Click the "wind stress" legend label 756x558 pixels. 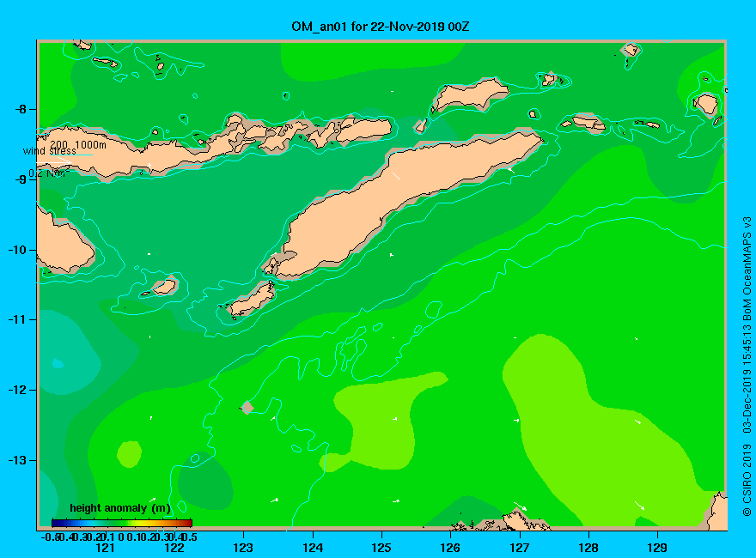click(x=49, y=151)
